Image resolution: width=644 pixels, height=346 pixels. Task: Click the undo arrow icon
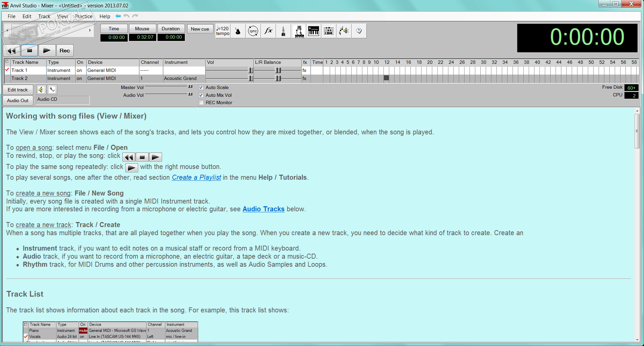coord(126,16)
